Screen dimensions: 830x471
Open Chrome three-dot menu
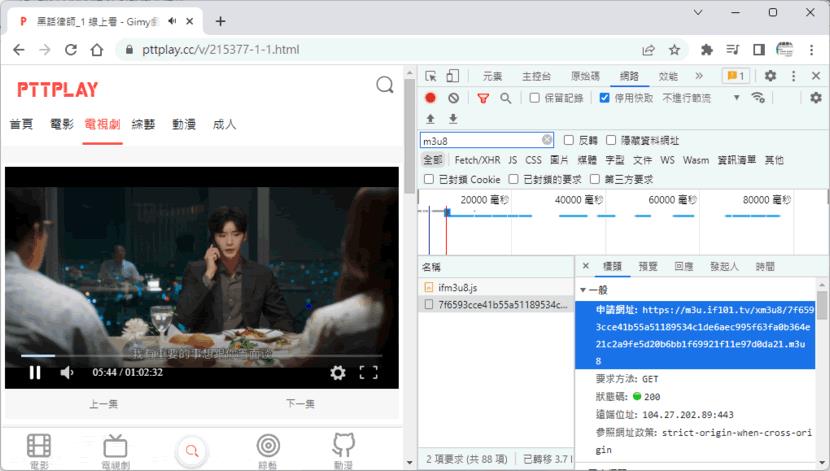[811, 50]
